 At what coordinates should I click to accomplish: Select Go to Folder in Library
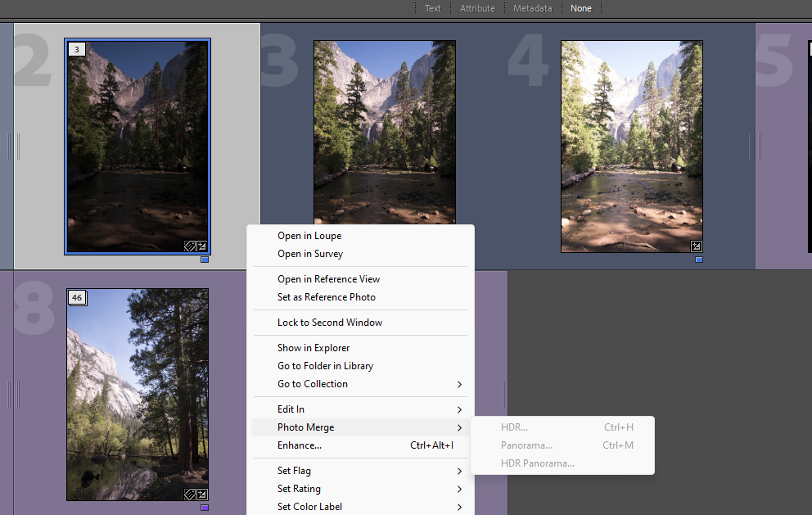click(x=360, y=366)
